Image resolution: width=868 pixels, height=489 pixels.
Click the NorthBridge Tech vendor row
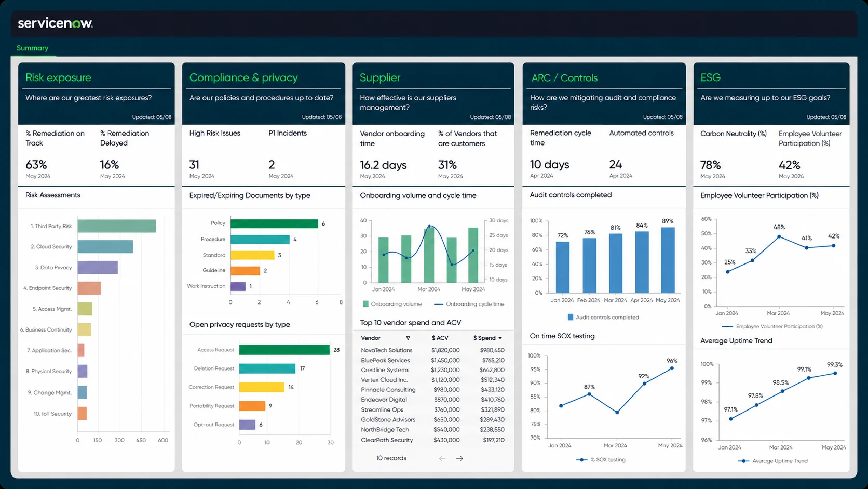tap(432, 430)
